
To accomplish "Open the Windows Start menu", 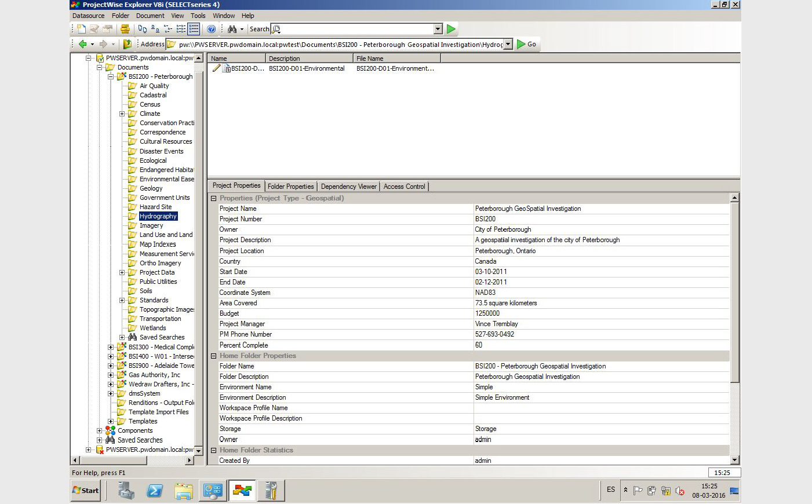I will tap(86, 490).
